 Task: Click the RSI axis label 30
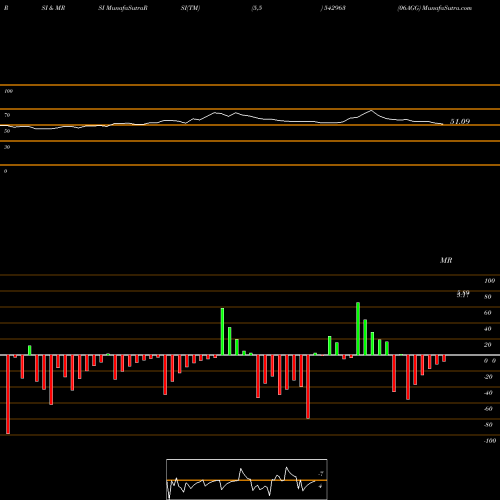pyautogui.click(x=7, y=147)
